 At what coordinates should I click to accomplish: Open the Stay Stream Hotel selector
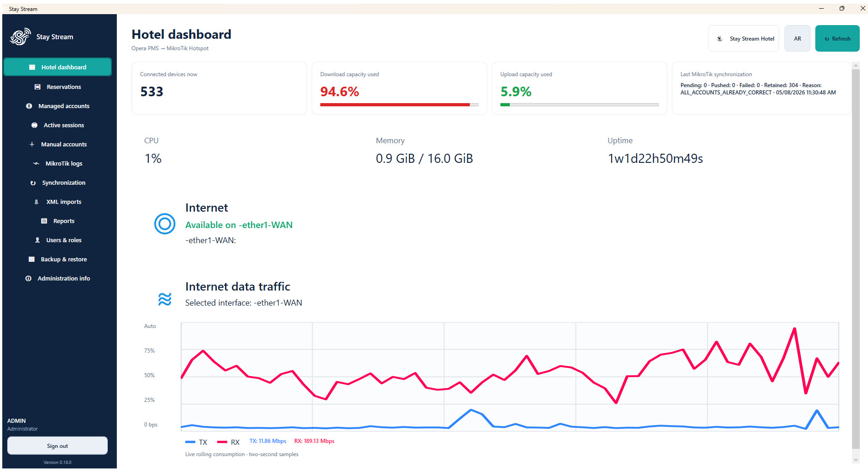click(x=743, y=39)
